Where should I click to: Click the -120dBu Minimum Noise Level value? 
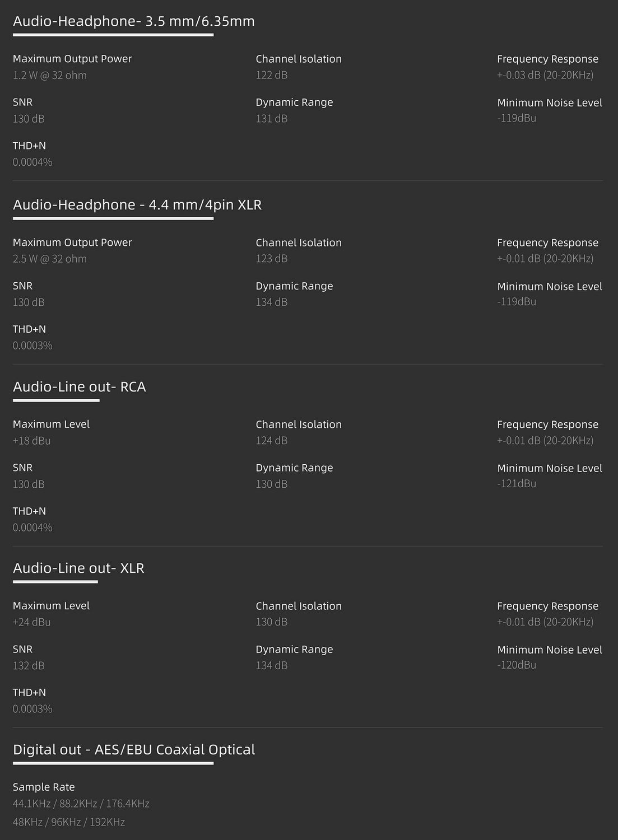pyautogui.click(x=517, y=665)
